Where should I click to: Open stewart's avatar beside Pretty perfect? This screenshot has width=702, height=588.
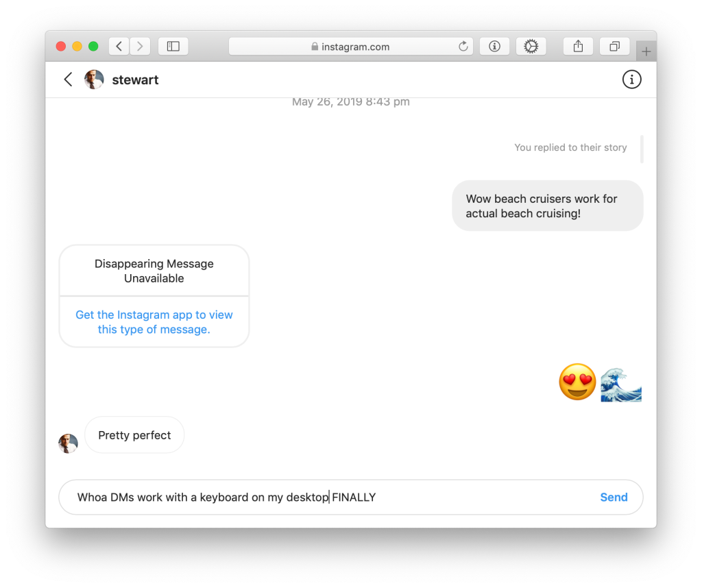coord(68,443)
